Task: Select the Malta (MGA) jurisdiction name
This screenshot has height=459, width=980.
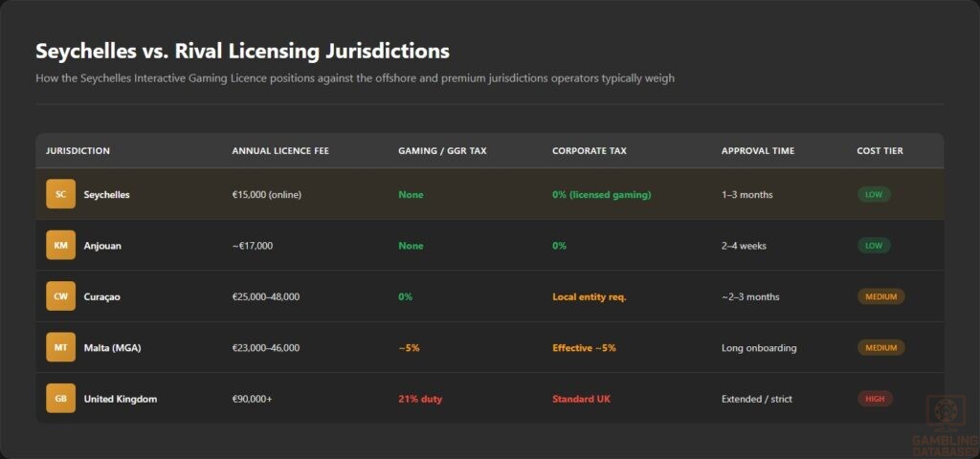Action: click(x=113, y=348)
